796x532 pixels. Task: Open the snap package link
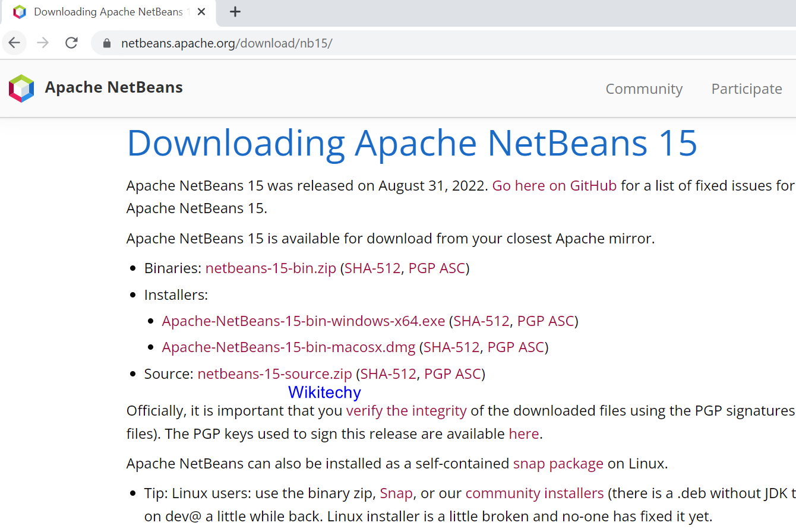558,464
